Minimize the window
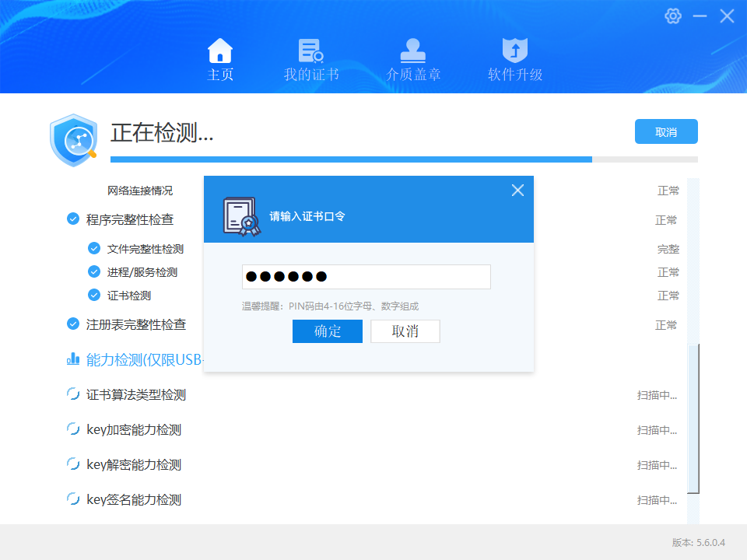This screenshot has width=747, height=560. (x=700, y=16)
